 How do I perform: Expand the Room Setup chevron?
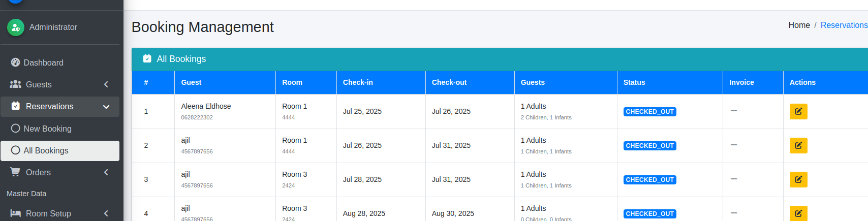106,213
